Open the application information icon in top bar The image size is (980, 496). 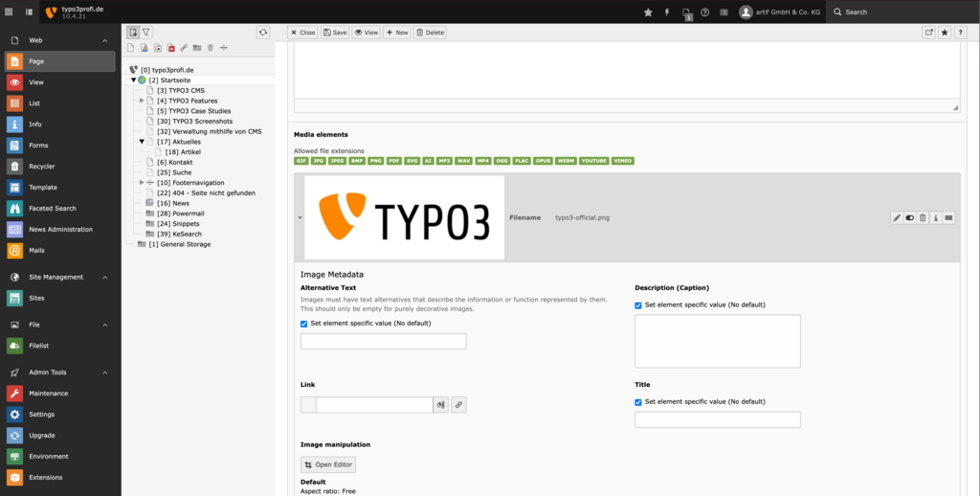[x=724, y=11]
